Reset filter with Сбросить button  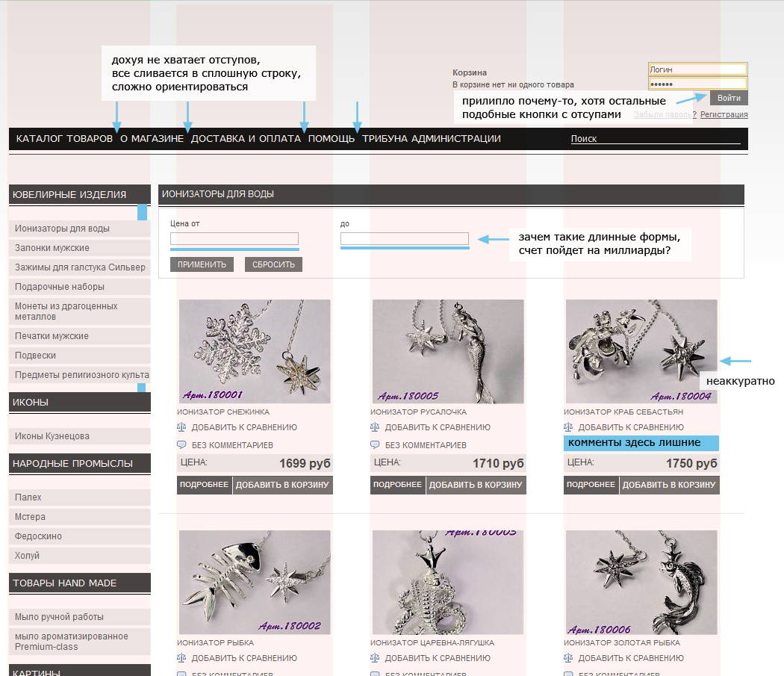point(273,264)
